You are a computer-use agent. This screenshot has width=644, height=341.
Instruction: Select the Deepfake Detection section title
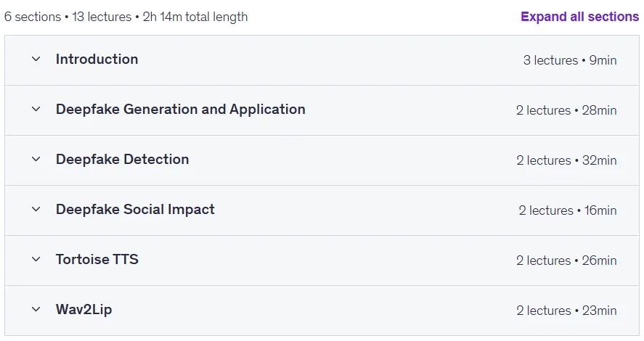pyautogui.click(x=123, y=159)
